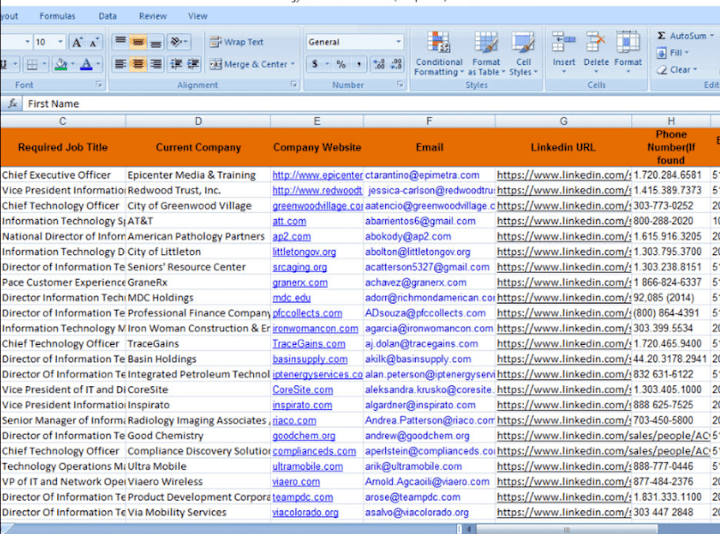Align text left
The image size is (720, 534).
(x=120, y=64)
